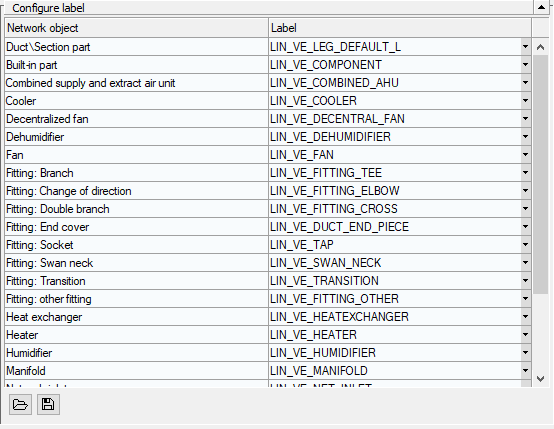Select the LIN_VE_DEHUMIDIFIER label field

click(395, 137)
